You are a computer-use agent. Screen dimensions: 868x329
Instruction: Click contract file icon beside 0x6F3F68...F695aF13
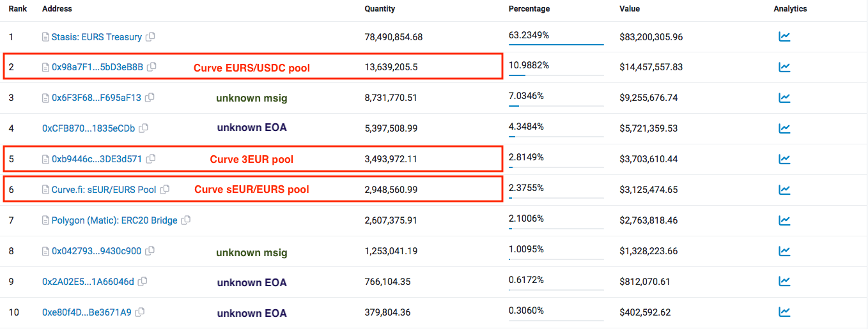[45, 98]
